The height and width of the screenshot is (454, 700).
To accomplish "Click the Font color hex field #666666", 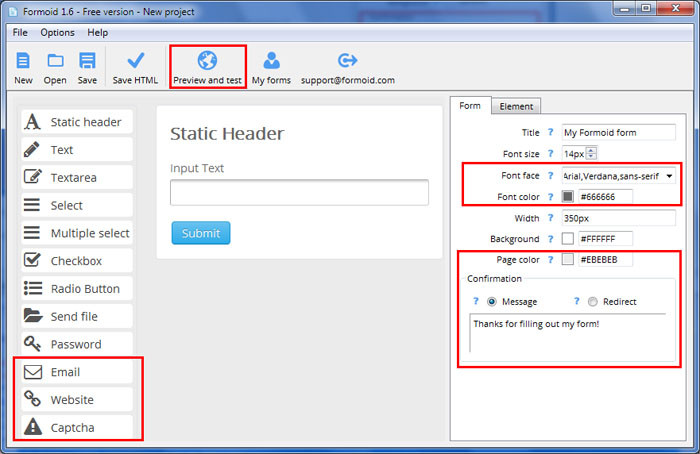I will [605, 196].
